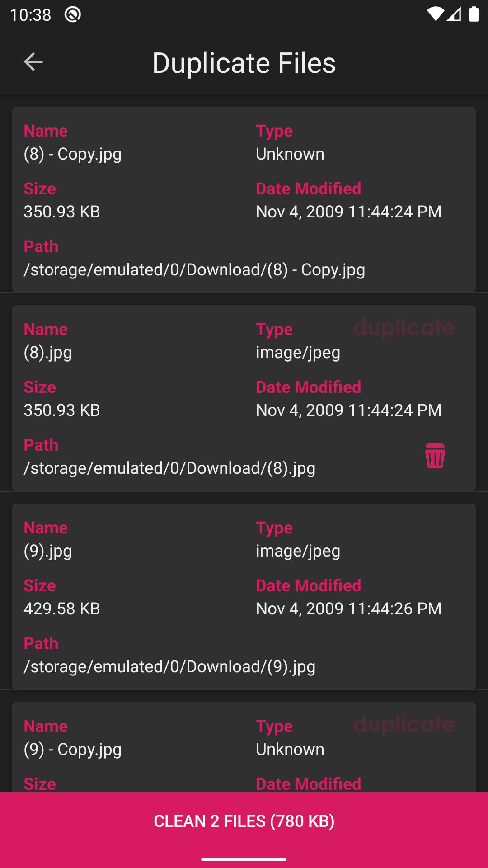Image resolution: width=488 pixels, height=868 pixels.
Task: Tap the battery icon in status bar
Action: click(474, 14)
